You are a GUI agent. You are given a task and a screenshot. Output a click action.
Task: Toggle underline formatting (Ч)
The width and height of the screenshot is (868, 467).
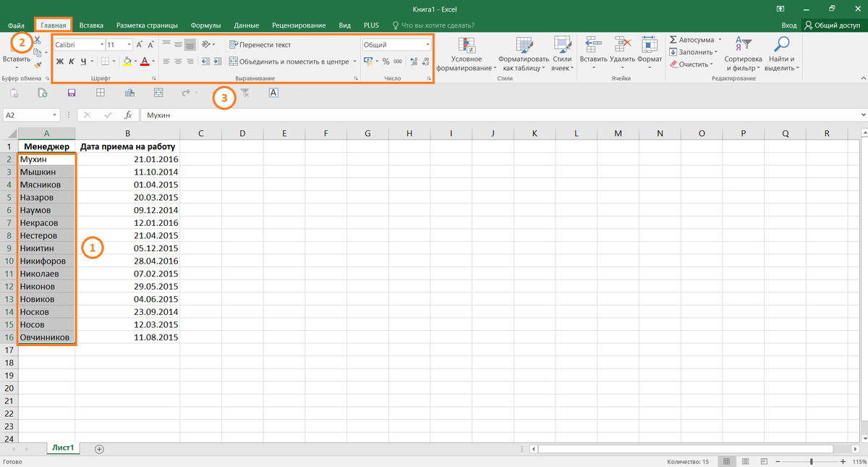[x=84, y=62]
